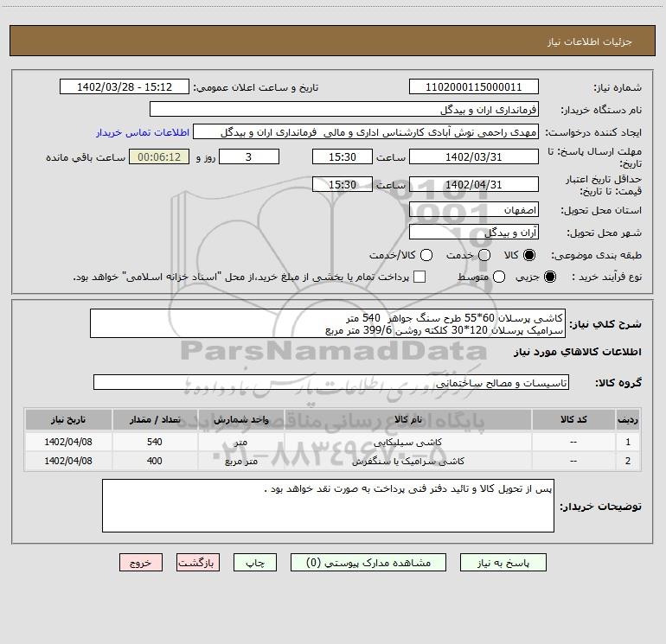Click the item name کاشی سرامیک یا سنگفرش
666x644 pixels.
coord(407,462)
